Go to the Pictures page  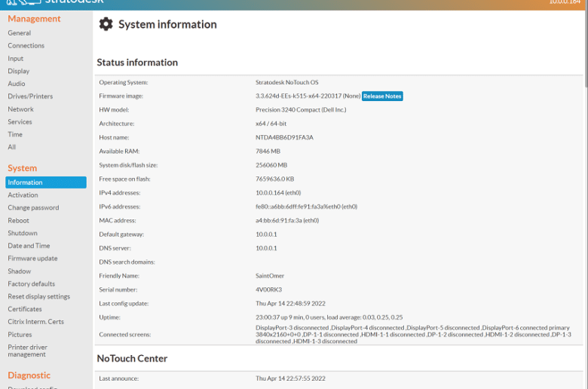[20, 335]
